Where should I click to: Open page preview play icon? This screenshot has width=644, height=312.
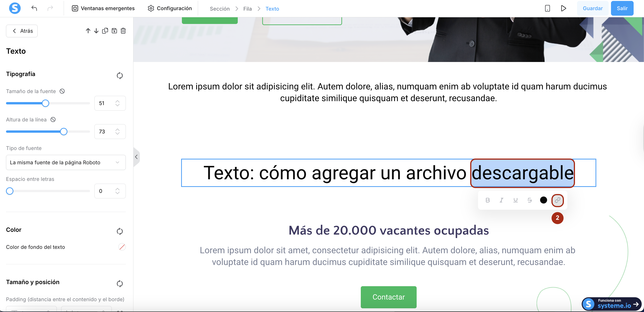(563, 9)
